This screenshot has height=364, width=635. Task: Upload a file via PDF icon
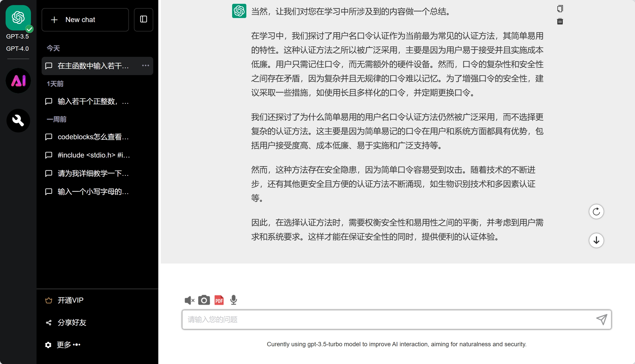219,300
